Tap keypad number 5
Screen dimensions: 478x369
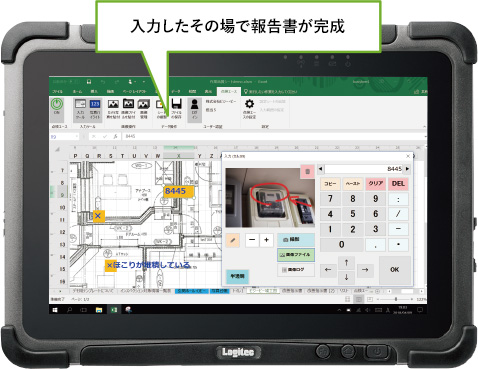(x=353, y=214)
